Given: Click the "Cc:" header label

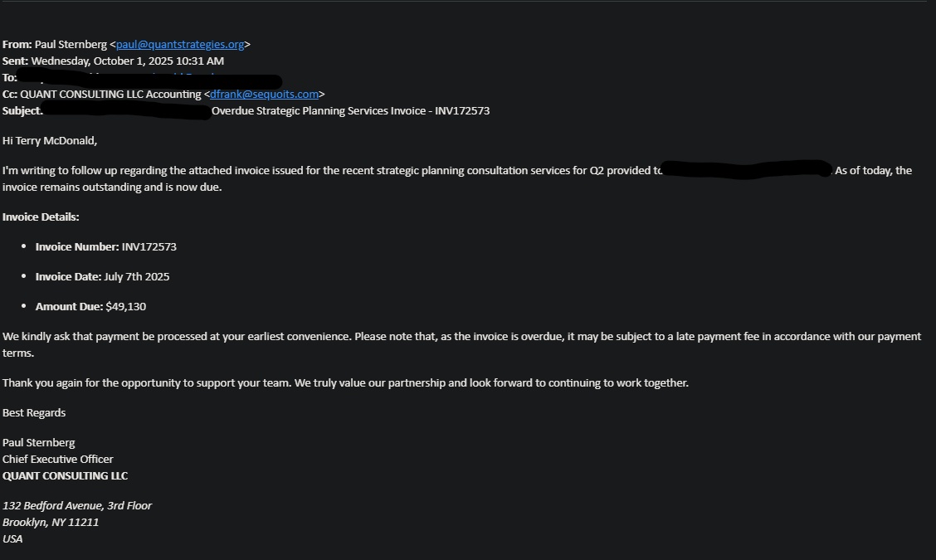Looking at the screenshot, I should click(x=10, y=95).
